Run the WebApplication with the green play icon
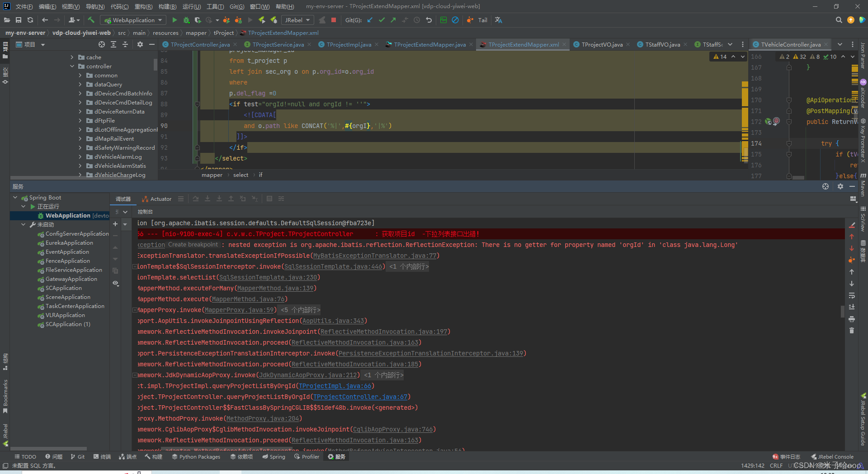Image resolution: width=868 pixels, height=474 pixels. click(x=174, y=20)
